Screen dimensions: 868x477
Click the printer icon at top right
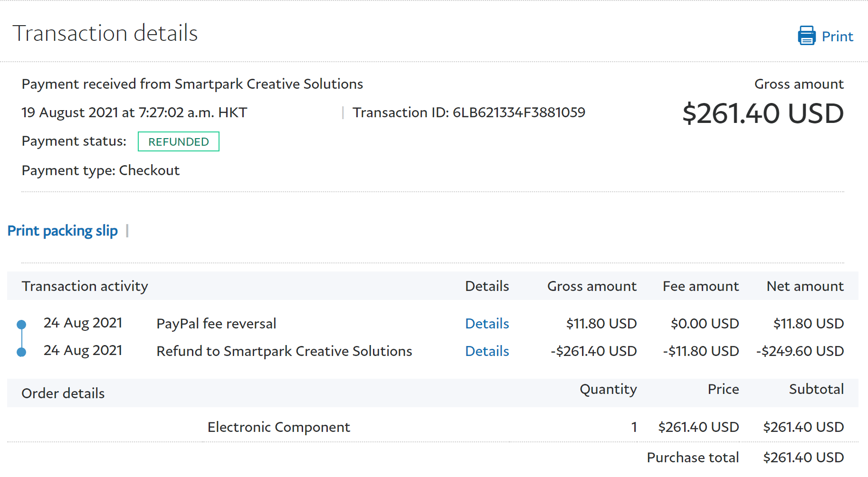(x=806, y=36)
